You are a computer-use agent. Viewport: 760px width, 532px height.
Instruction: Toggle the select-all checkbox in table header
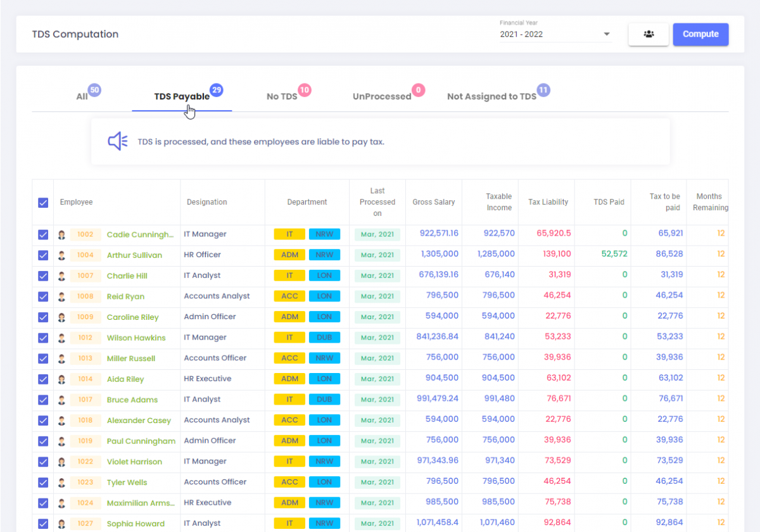pos(43,203)
